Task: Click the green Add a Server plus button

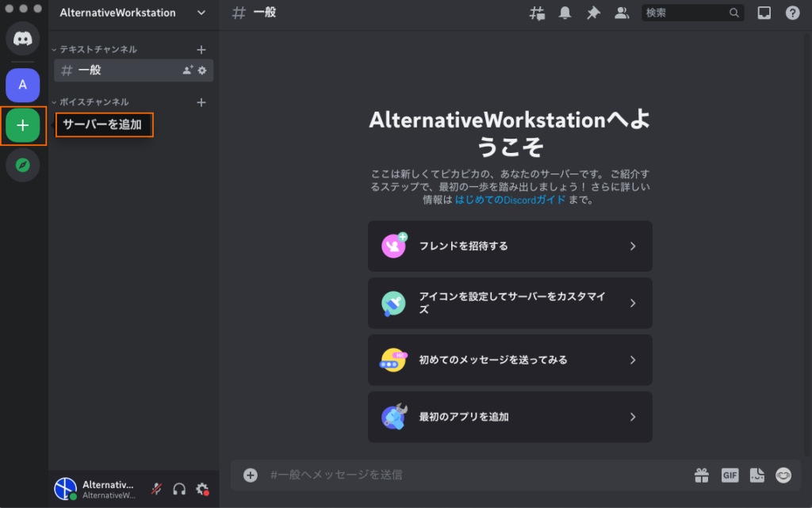Action: click(23, 125)
